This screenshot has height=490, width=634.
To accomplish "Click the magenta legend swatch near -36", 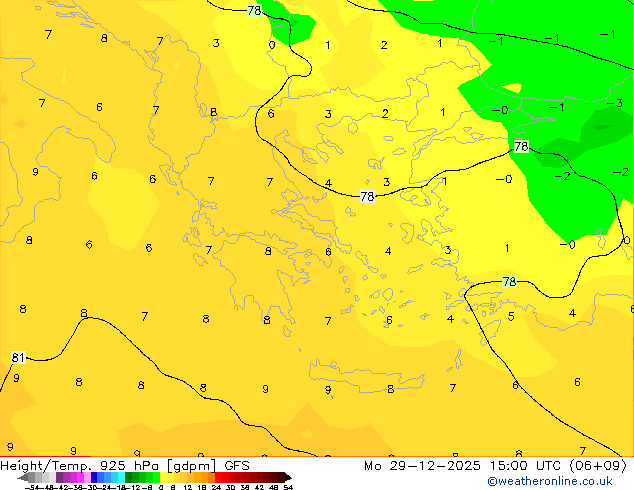I will coord(80,477).
